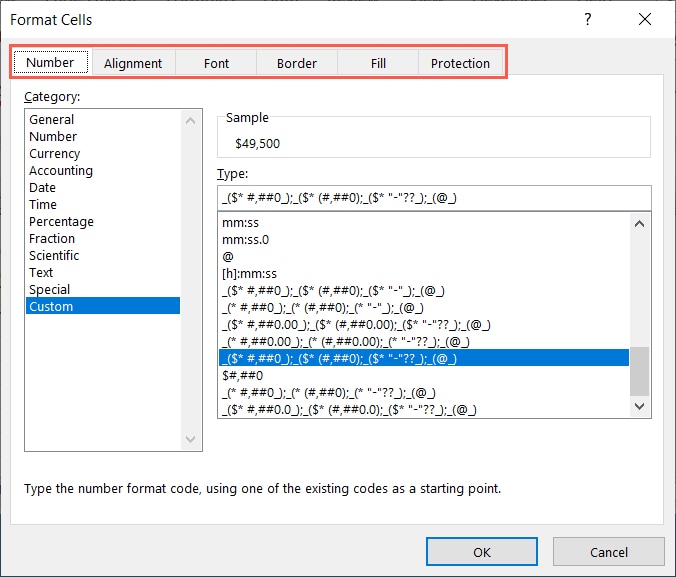This screenshot has width=676, height=577.
Task: Pick the Fraction category
Action: click(x=103, y=238)
